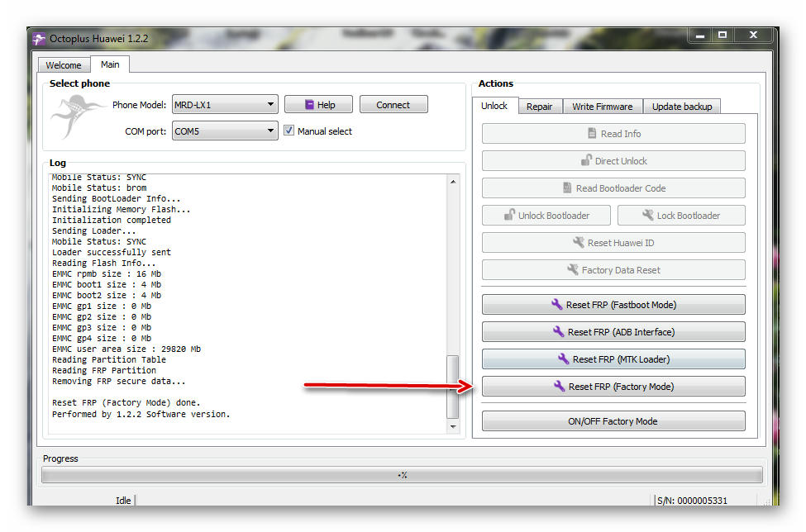The height and width of the screenshot is (532, 806).
Task: Click the log scrollbar thumb
Action: [453, 387]
